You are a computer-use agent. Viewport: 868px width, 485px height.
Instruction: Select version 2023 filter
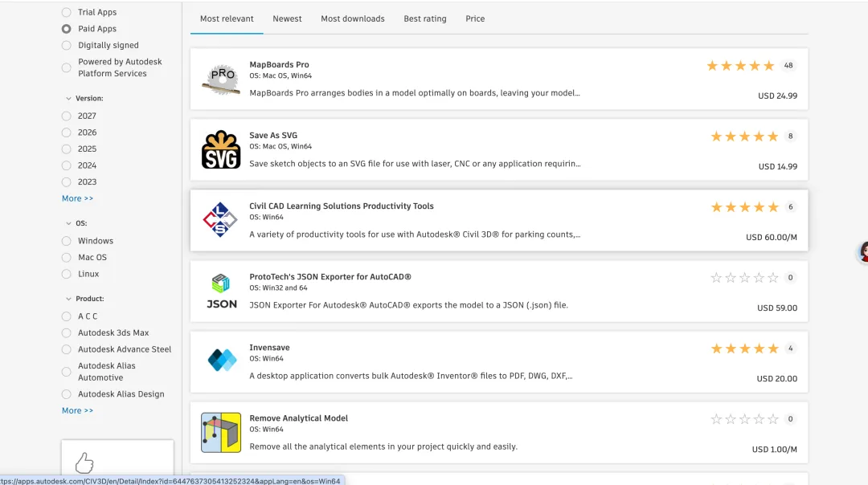click(67, 182)
